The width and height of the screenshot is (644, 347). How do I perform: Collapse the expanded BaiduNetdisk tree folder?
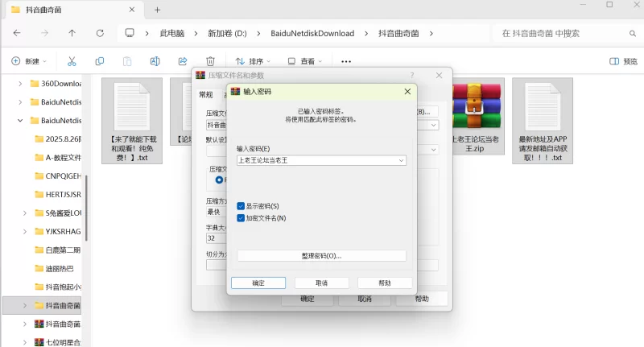click(20, 121)
